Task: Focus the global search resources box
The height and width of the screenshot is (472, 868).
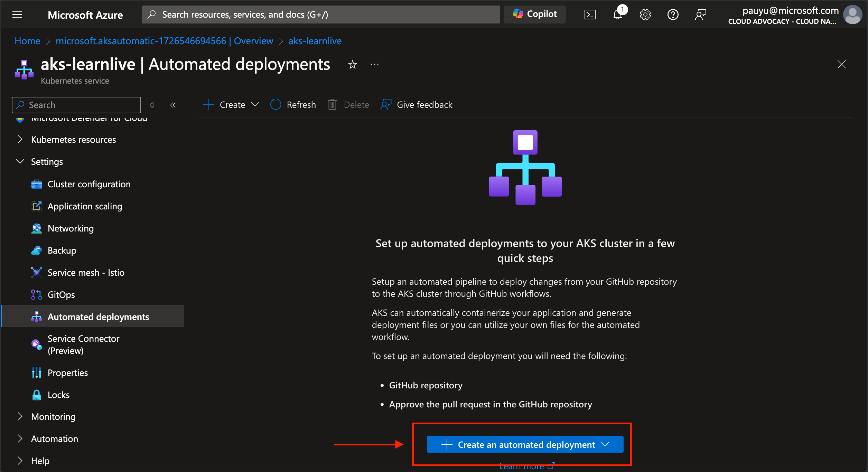Action: click(321, 15)
